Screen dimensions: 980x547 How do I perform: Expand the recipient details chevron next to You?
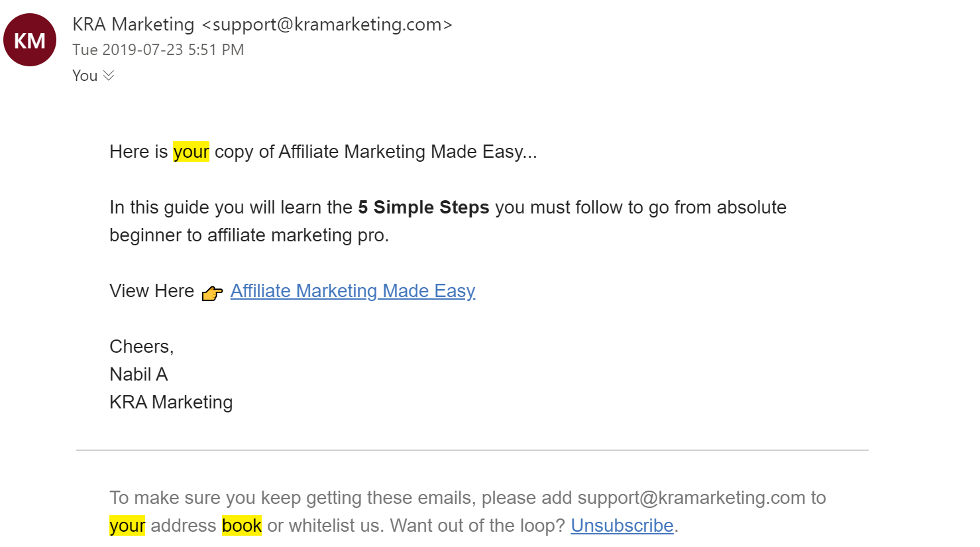[109, 76]
